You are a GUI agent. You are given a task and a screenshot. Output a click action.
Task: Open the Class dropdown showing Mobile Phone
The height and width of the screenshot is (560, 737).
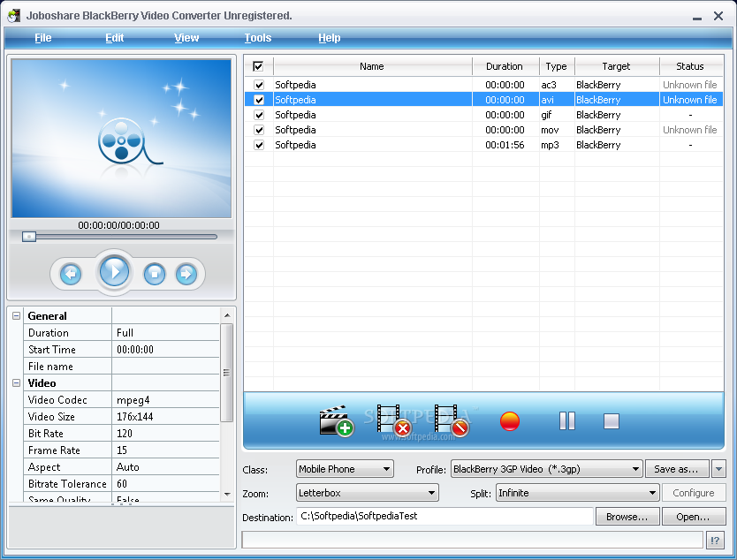[x=345, y=469]
